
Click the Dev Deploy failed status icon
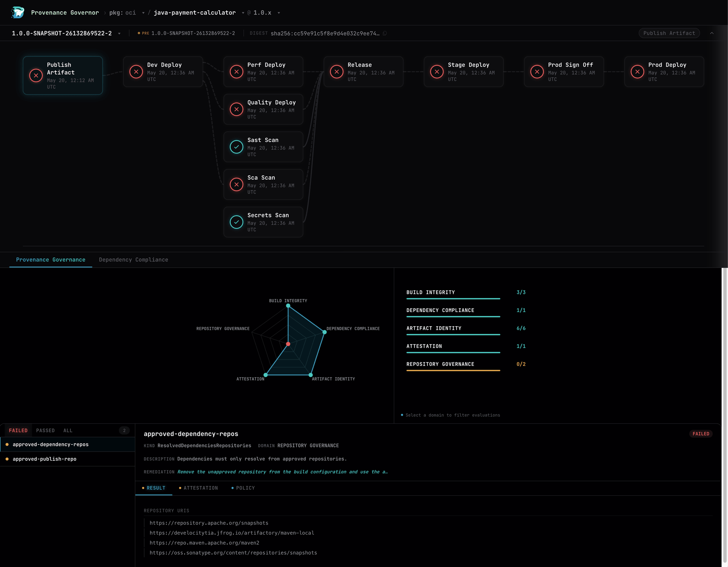136,72
